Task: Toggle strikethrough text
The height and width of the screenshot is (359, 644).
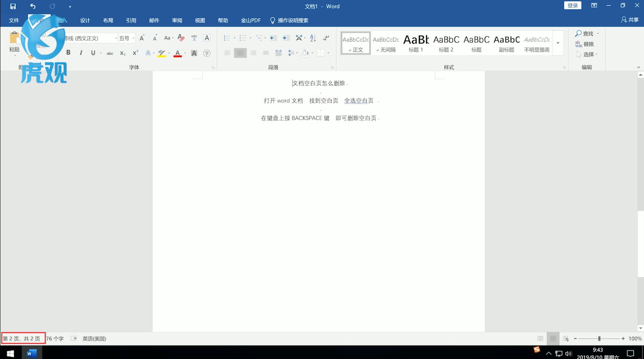Action: pyautogui.click(x=110, y=53)
